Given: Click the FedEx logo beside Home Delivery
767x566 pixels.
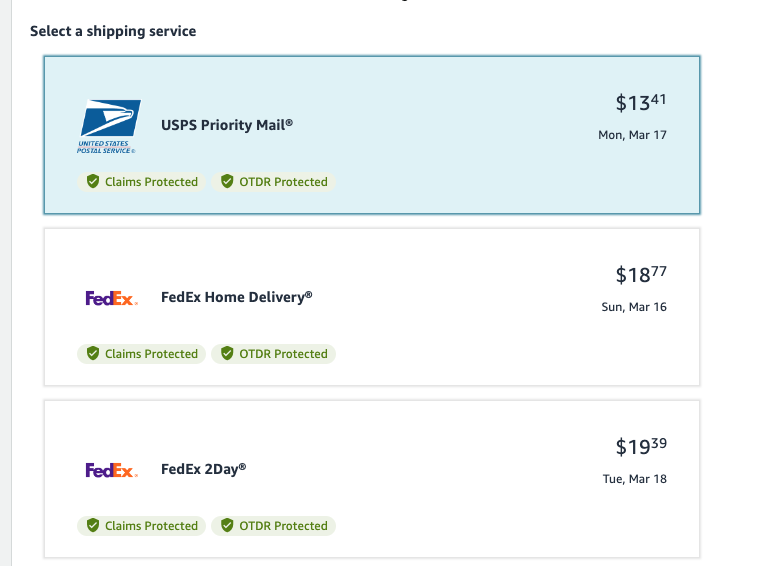Looking at the screenshot, I should pos(112,298).
